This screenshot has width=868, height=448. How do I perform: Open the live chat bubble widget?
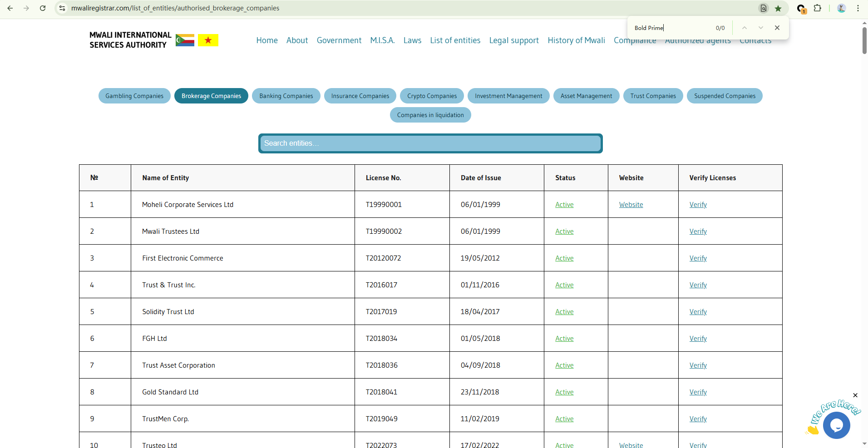tap(836, 425)
